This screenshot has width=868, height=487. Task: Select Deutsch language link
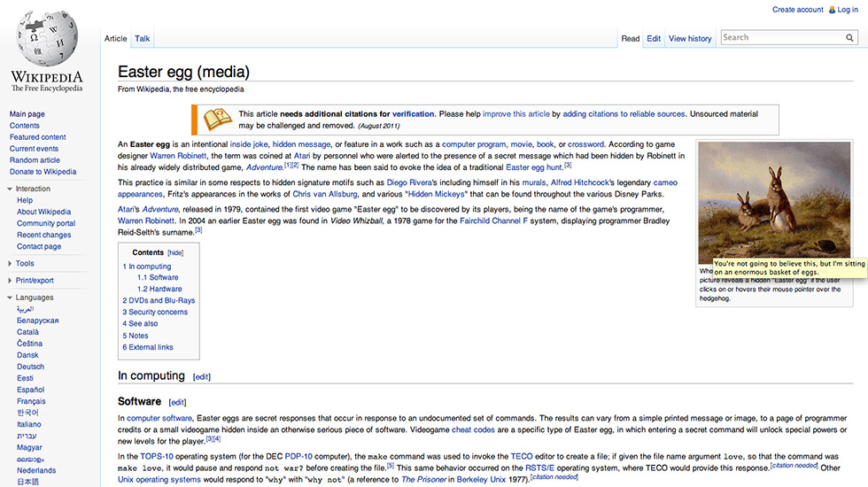pyautogui.click(x=30, y=367)
